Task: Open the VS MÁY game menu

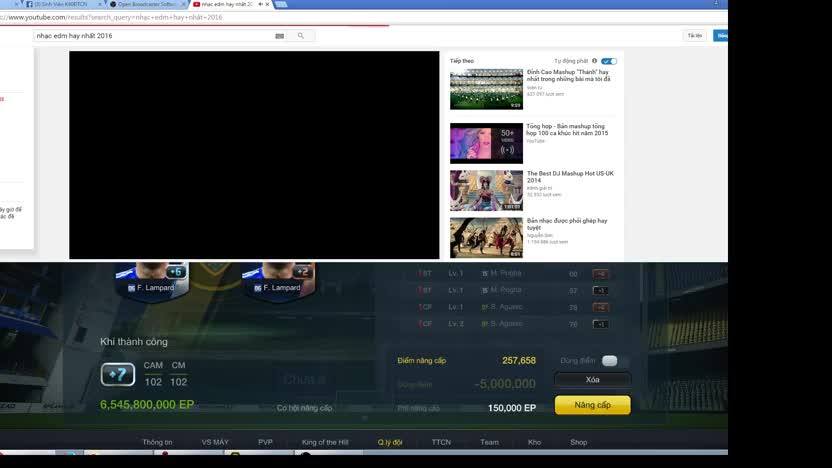Action: [215, 442]
